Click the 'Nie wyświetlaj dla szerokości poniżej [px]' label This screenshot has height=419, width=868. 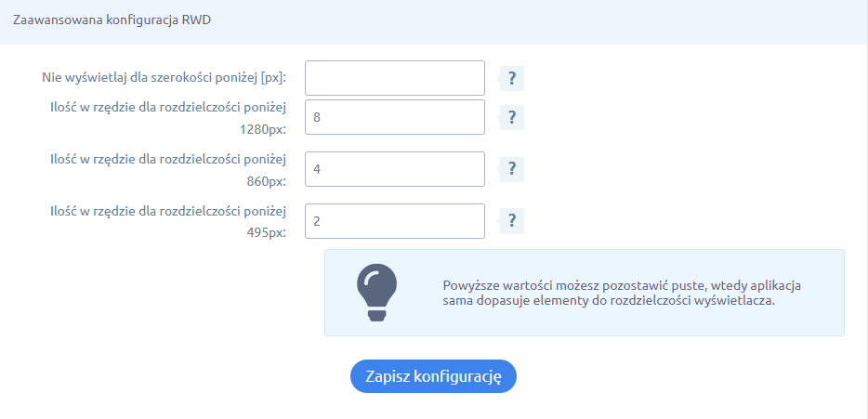[x=164, y=78]
